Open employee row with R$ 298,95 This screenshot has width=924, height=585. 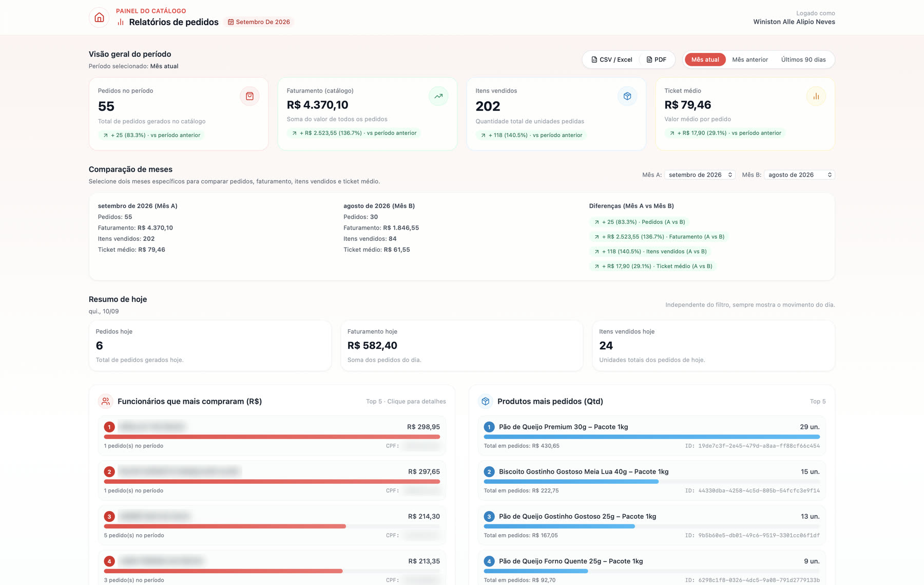pyautogui.click(x=272, y=436)
